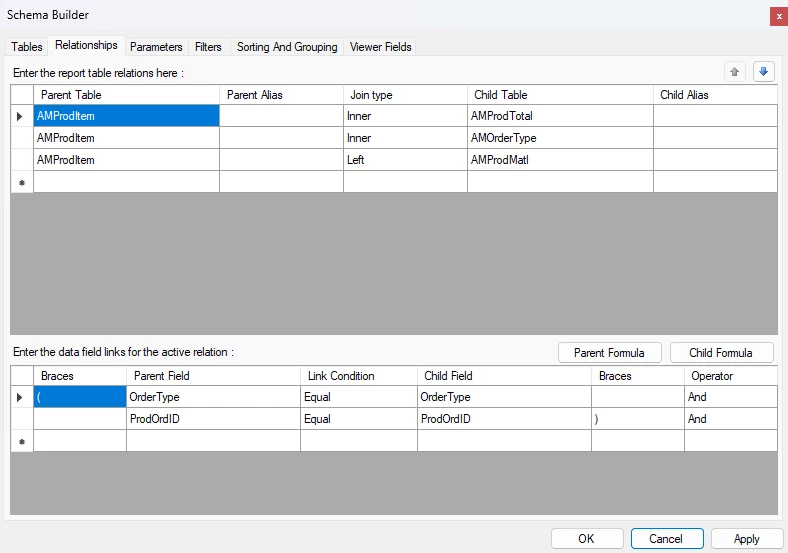788x553 pixels.
Task: Click the Parent Table column header
Action: click(127, 95)
